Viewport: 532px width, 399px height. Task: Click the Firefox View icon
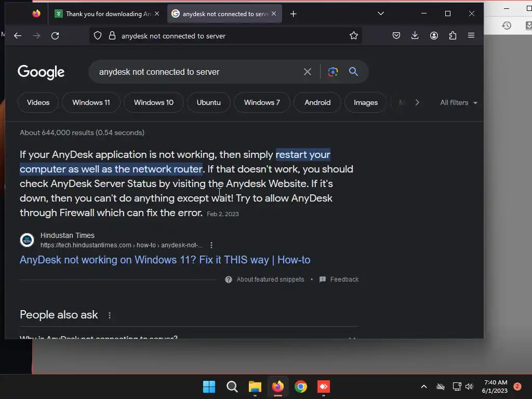(x=36, y=14)
